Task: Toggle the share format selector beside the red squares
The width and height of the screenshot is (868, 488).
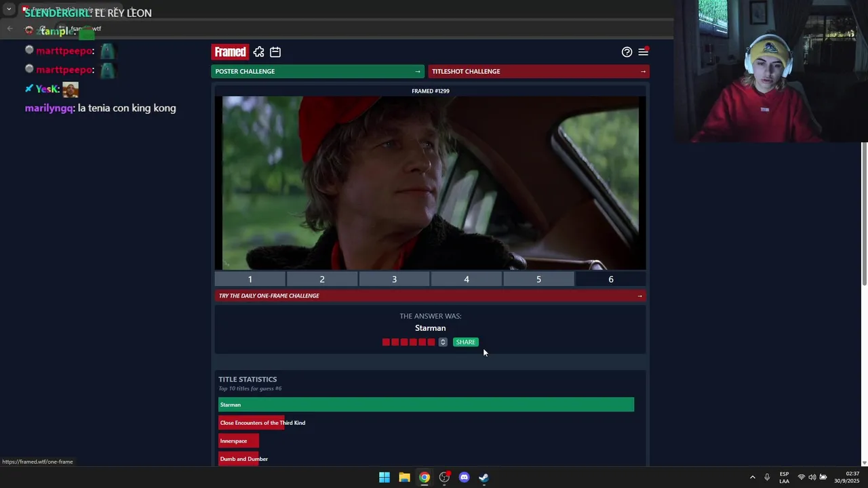Action: pyautogui.click(x=443, y=342)
